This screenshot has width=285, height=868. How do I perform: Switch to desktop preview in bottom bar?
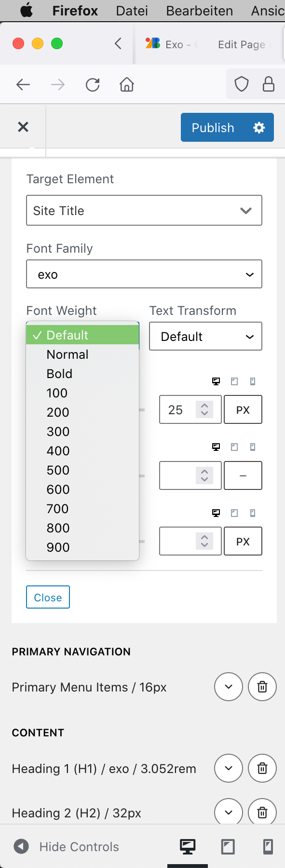point(188,846)
